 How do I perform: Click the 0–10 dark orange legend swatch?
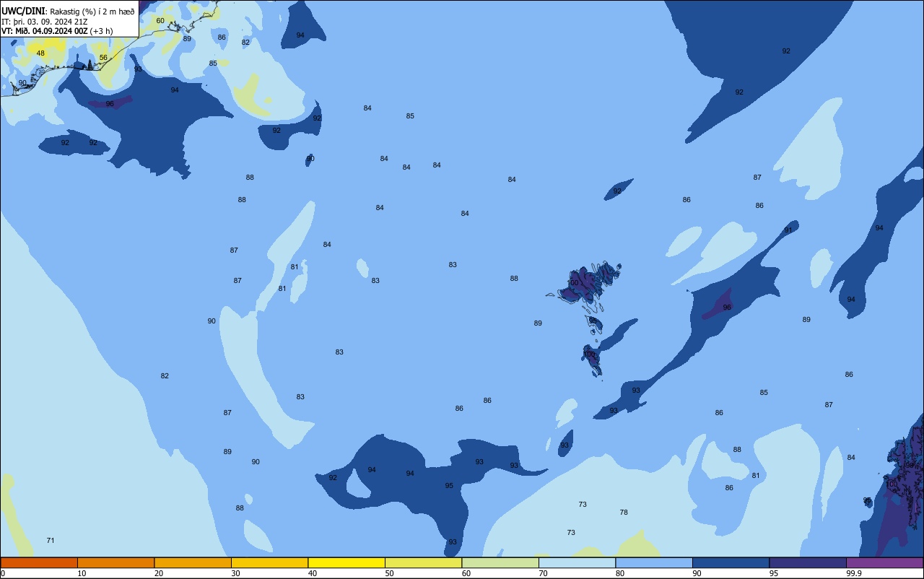tap(39, 562)
